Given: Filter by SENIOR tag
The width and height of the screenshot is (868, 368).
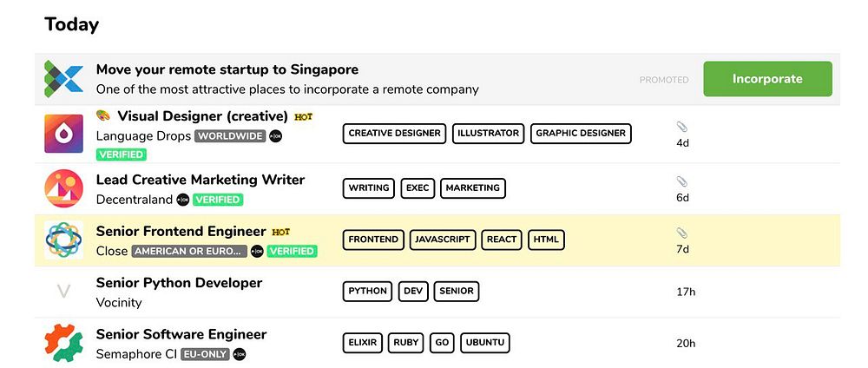Looking at the screenshot, I should (457, 291).
